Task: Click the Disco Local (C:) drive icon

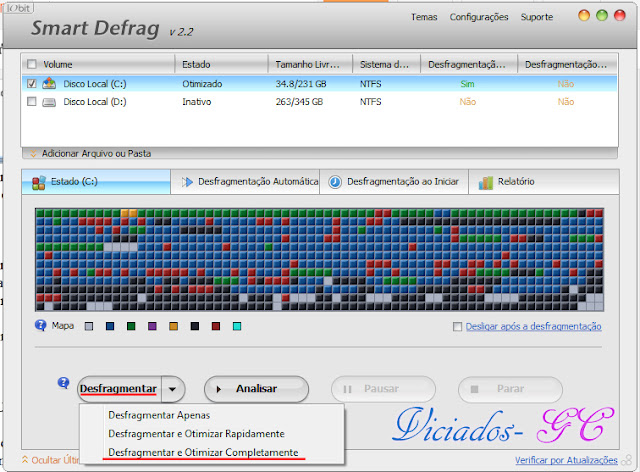Action: pyautogui.click(x=49, y=83)
